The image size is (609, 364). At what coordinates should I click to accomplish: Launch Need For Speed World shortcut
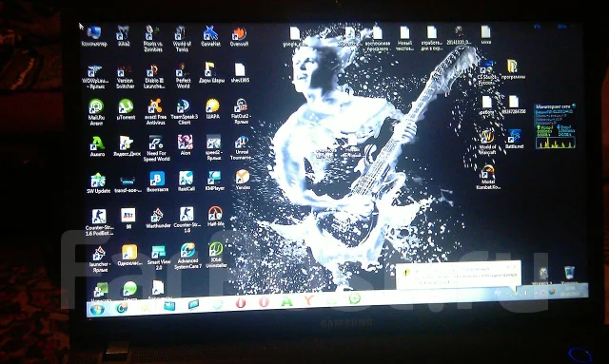click(x=156, y=148)
